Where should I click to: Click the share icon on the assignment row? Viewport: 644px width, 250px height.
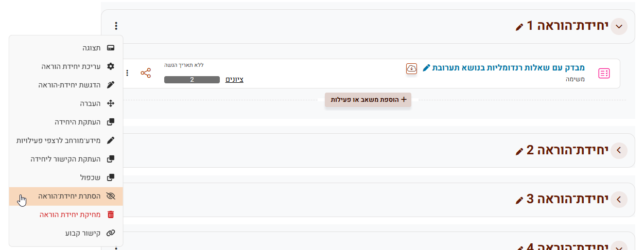tap(146, 73)
